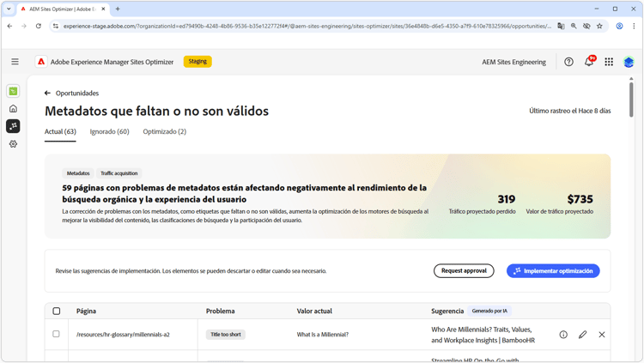Select the green site icon in sidebar
The width and height of the screenshot is (644, 363).
(x=13, y=91)
